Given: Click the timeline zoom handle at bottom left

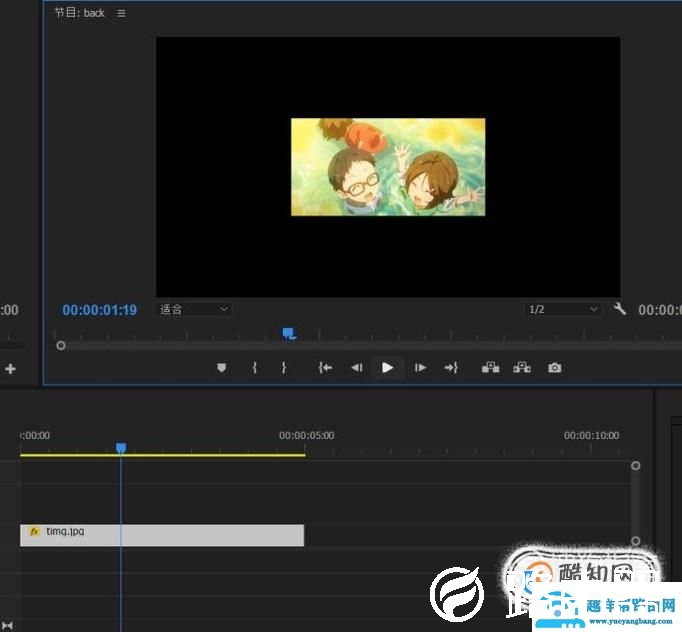Looking at the screenshot, I should [x=7, y=626].
